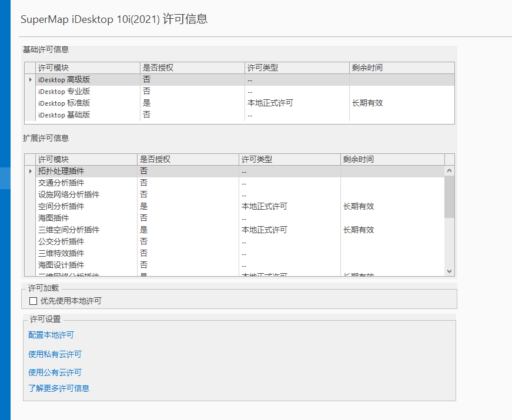Enable the 优先使用本地许可 checkbox

pos(34,301)
